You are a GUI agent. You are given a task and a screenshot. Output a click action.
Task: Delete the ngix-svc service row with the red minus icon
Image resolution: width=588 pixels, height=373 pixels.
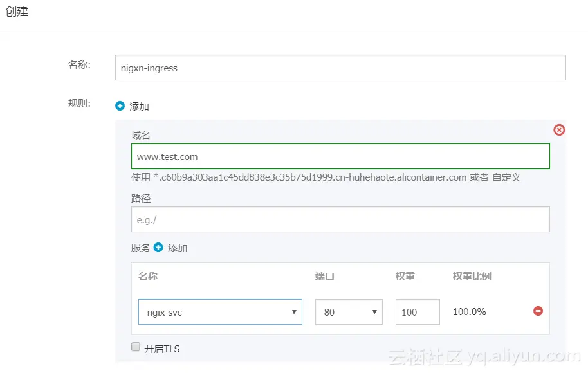click(538, 311)
